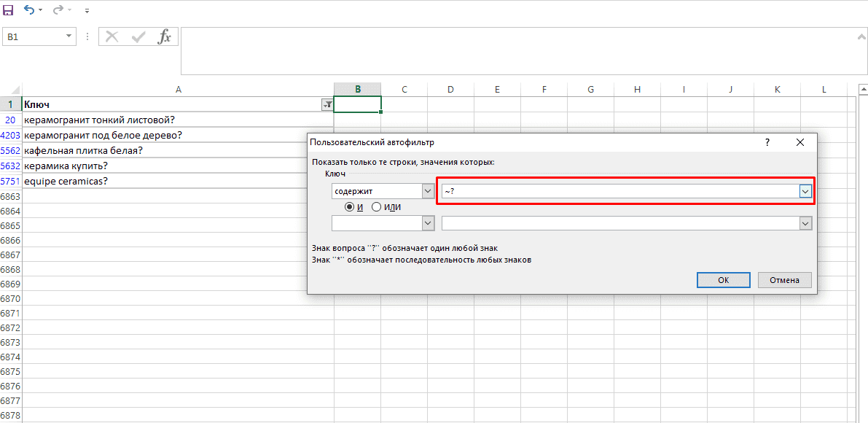Click cell 'керамогранит под белое дерево?'
This screenshot has height=423, width=868.
[165, 135]
